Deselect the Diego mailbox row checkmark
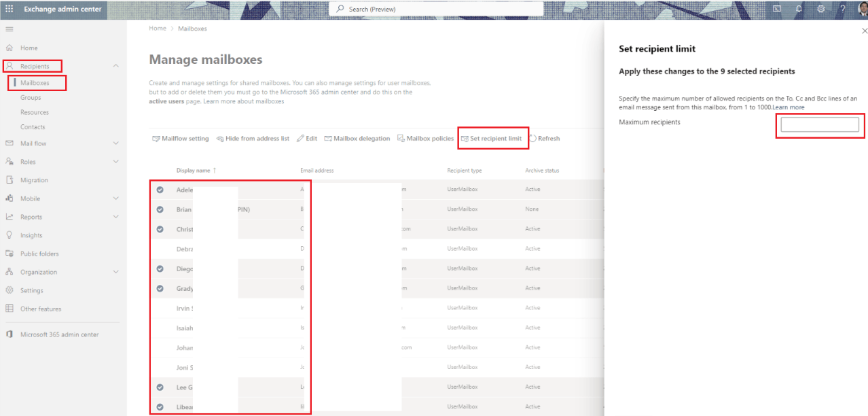Viewport: 868px width, 416px height. pyautogui.click(x=160, y=268)
